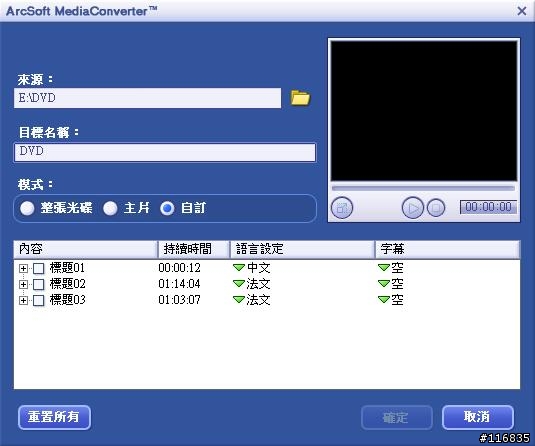Viewport: 535px width, 446px height.
Task: Click the 字幕 column header
Action: (448, 249)
